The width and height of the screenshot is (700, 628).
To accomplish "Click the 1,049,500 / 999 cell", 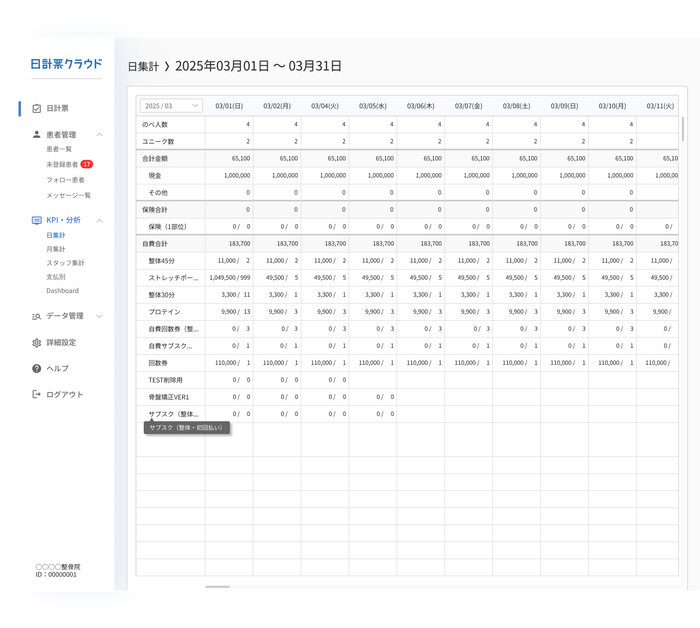I will point(229,278).
